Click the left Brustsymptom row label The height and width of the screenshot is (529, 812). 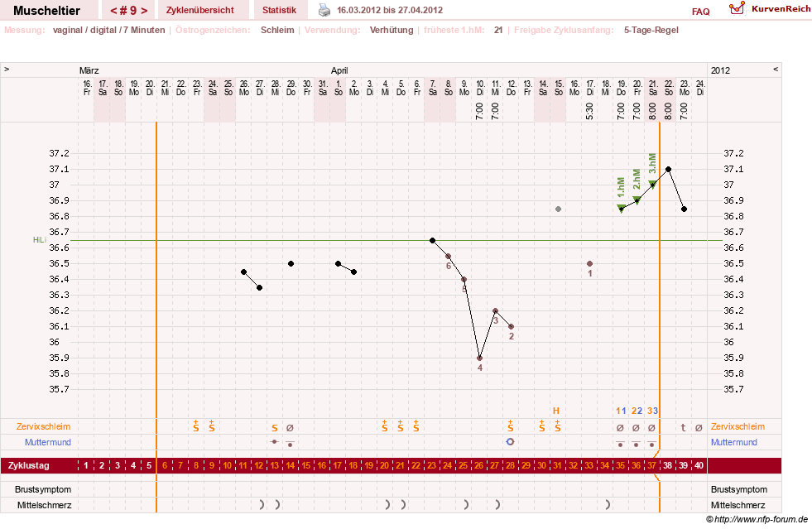coord(43,489)
